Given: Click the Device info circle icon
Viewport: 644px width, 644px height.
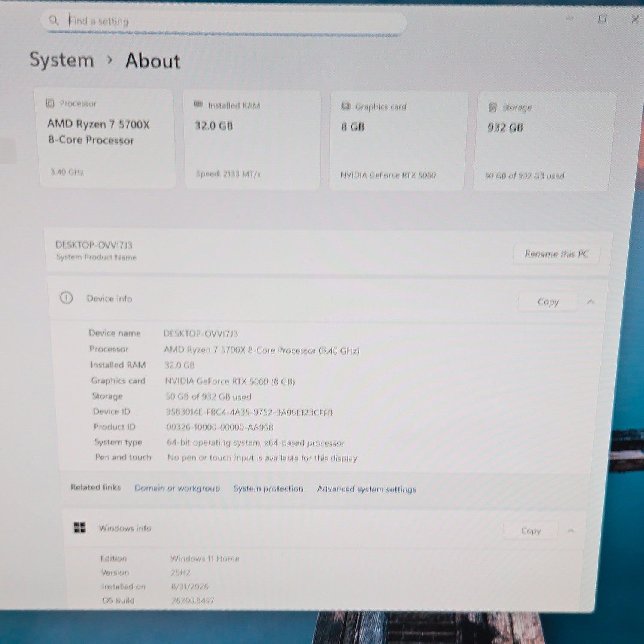Looking at the screenshot, I should tap(66, 298).
